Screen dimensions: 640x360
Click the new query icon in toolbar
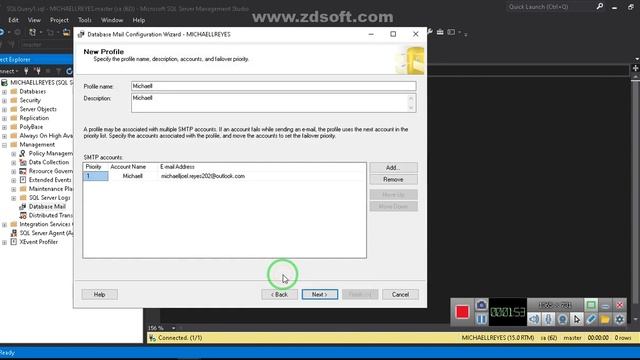[x=32, y=32]
